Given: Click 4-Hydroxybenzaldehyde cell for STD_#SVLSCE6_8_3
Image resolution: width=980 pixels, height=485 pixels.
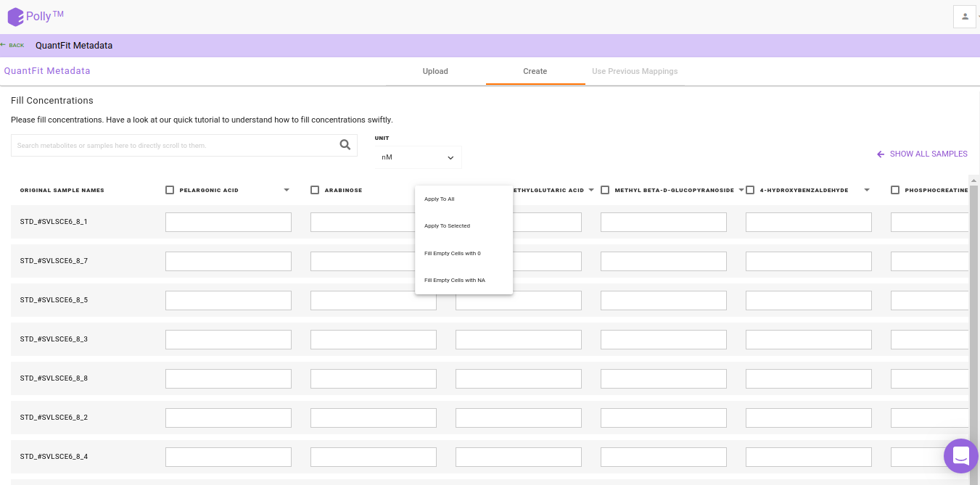Looking at the screenshot, I should click(x=809, y=339).
